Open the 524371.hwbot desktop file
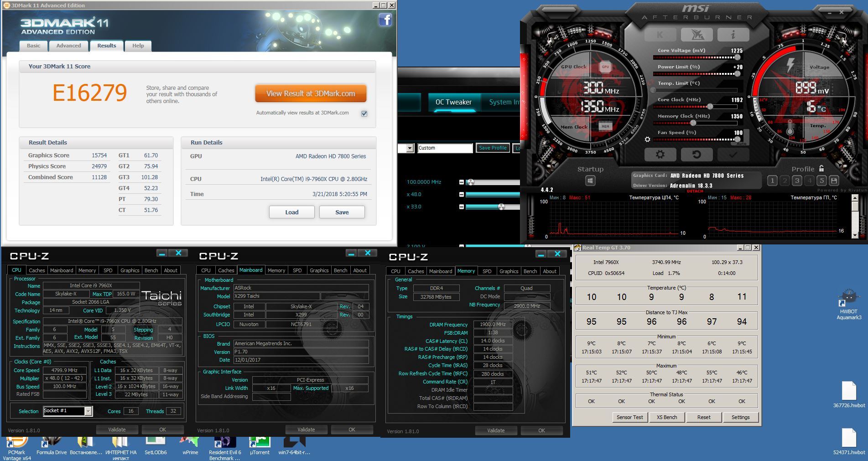The width and height of the screenshot is (868, 461). [x=849, y=442]
